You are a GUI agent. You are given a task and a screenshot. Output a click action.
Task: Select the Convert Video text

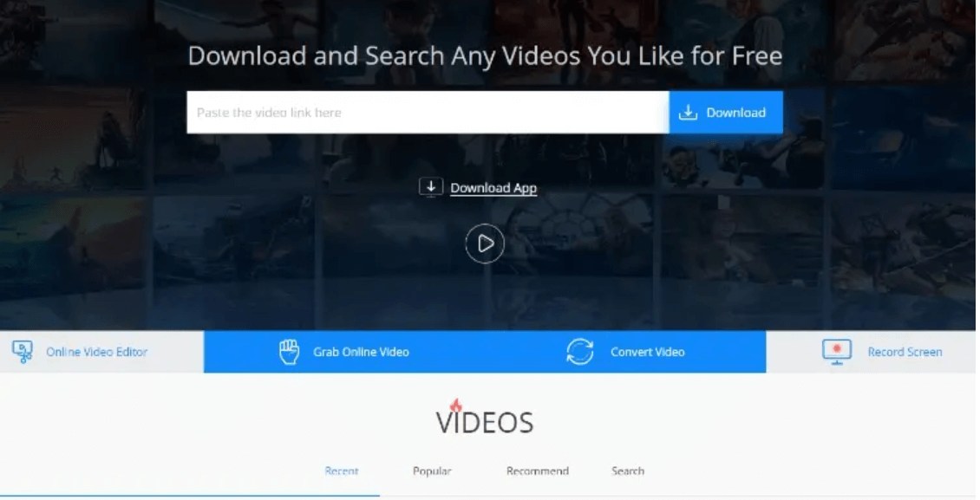click(x=648, y=352)
